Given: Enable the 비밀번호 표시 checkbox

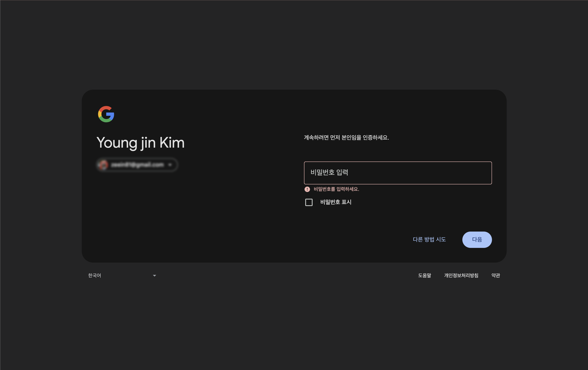Looking at the screenshot, I should coord(309,202).
